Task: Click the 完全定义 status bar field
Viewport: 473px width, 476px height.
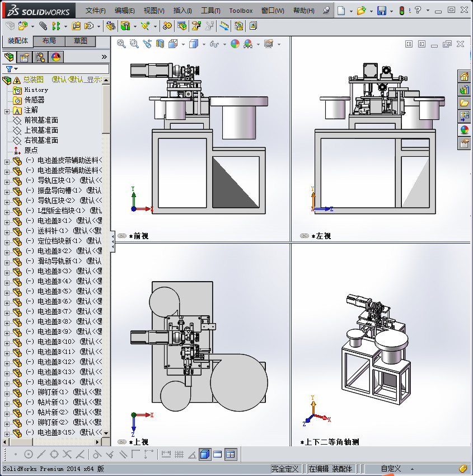Action: [x=285, y=469]
